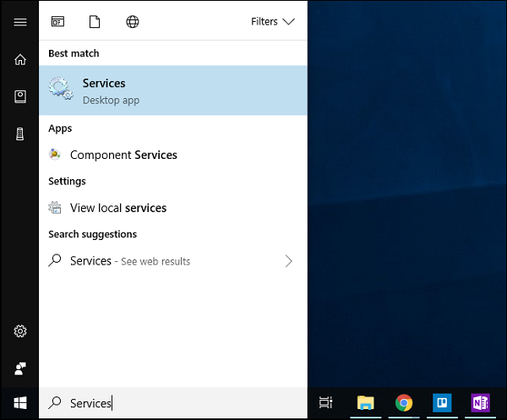Open OneNote from the taskbar

[x=480, y=403]
